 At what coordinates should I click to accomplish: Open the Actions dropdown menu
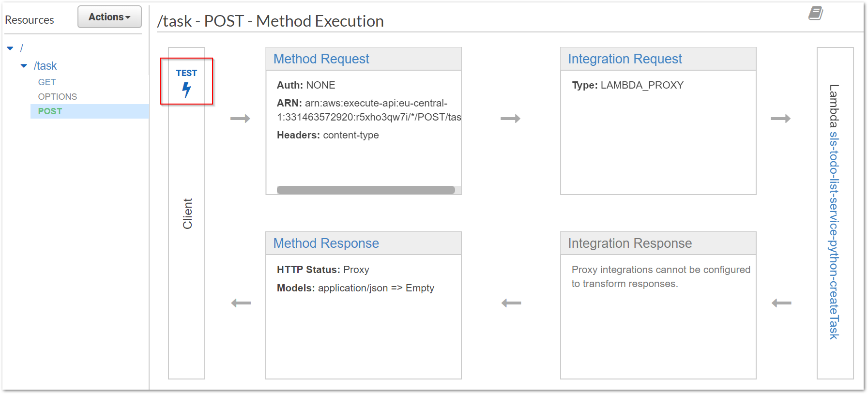pyautogui.click(x=109, y=17)
